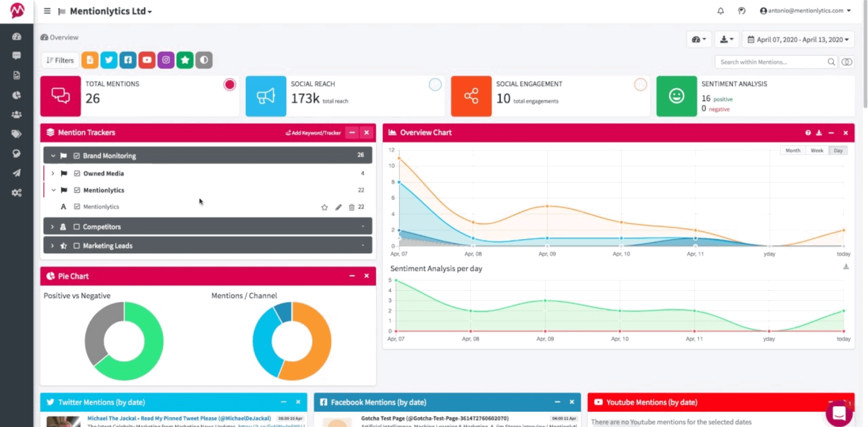The image size is (868, 427).
Task: Enable the Marketing Leads tracker checkbox
Action: (77, 245)
